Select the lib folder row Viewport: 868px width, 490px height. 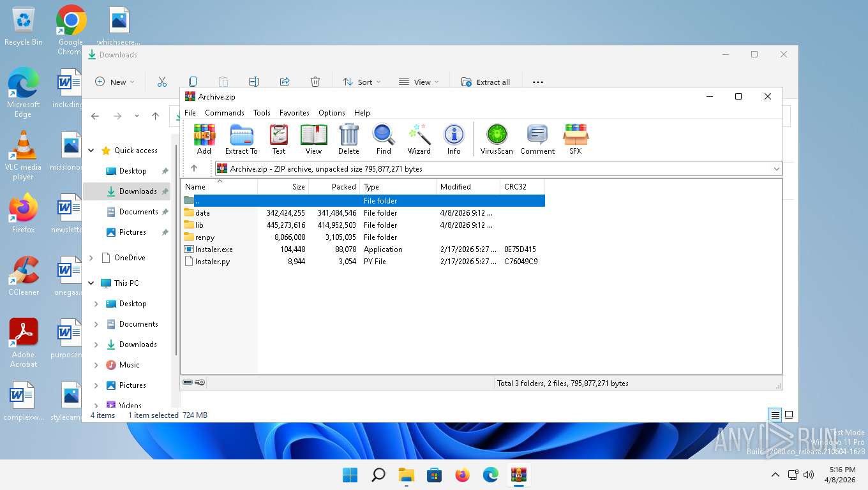363,225
